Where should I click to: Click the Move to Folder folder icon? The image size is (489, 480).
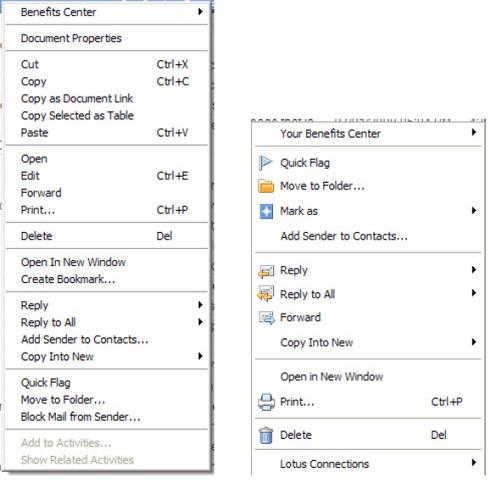[266, 186]
